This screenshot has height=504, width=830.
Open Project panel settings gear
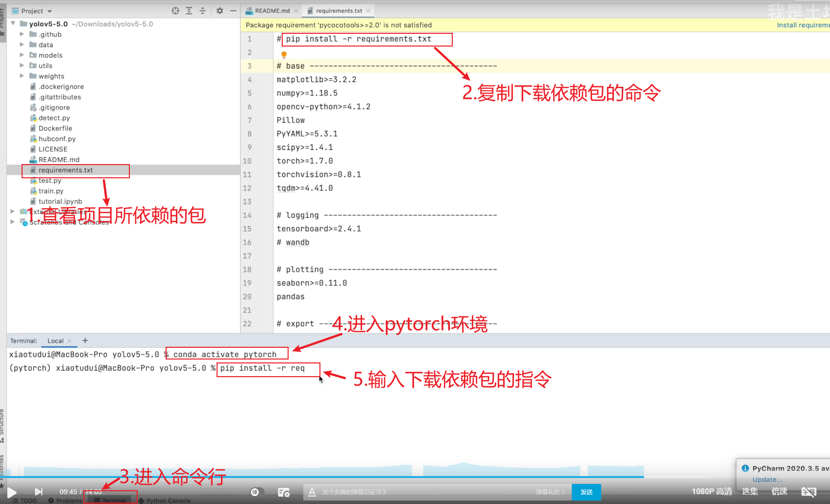click(x=220, y=11)
